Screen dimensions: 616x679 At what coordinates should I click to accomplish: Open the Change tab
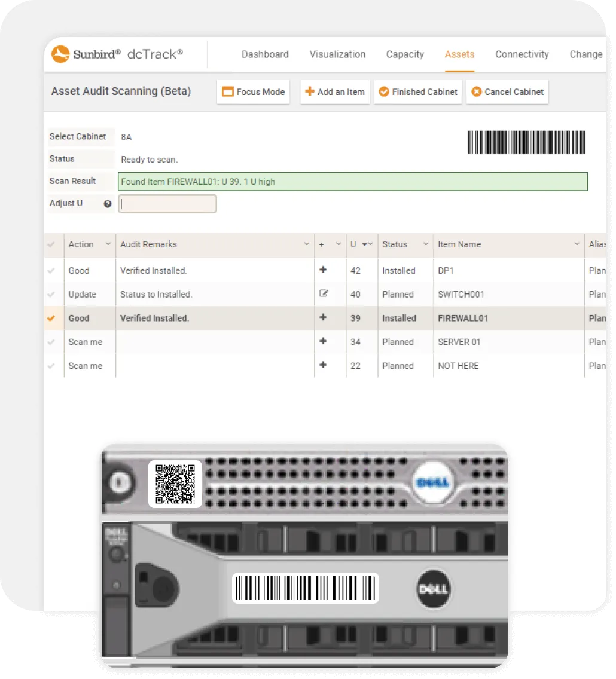tap(586, 54)
